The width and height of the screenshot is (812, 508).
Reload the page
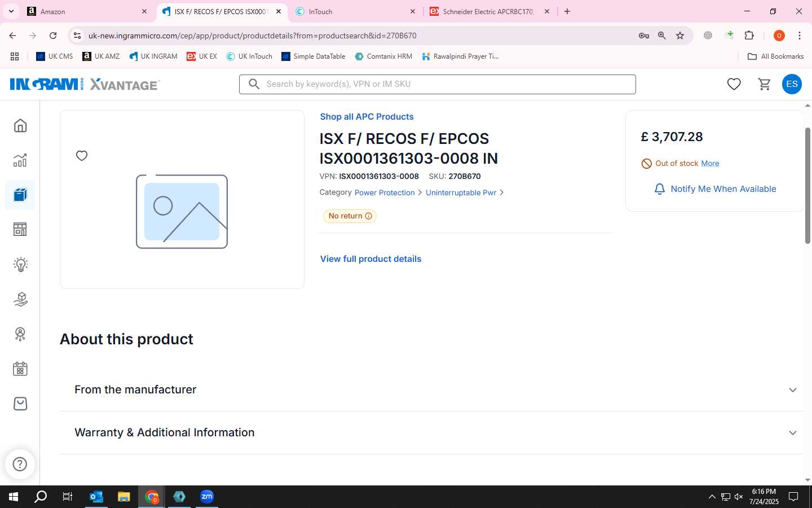[53, 36]
